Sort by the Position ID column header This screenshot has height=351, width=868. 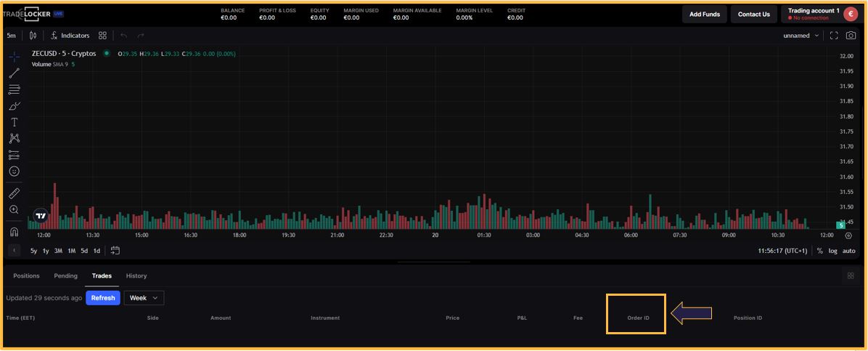point(748,318)
